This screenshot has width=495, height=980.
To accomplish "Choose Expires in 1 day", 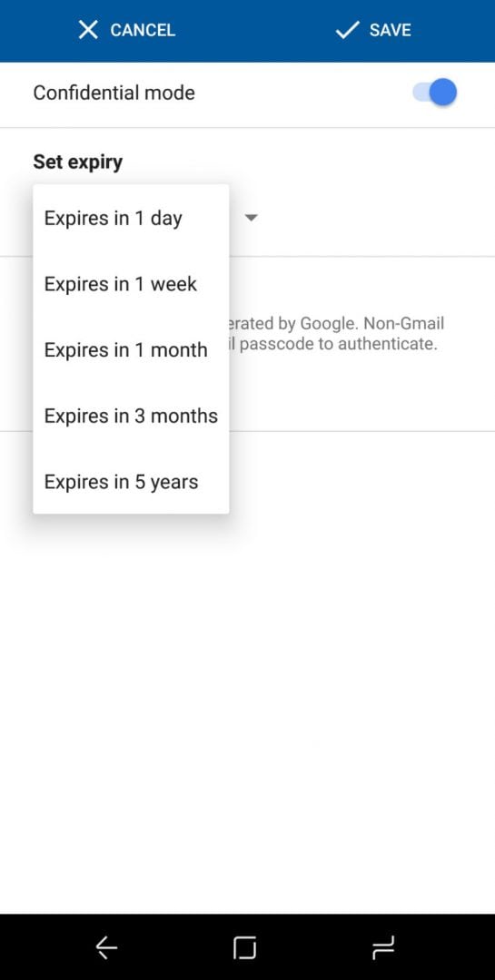I will (131, 218).
